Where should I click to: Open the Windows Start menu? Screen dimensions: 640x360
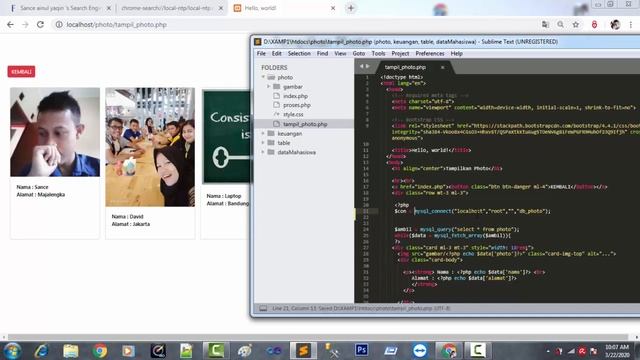[12, 351]
